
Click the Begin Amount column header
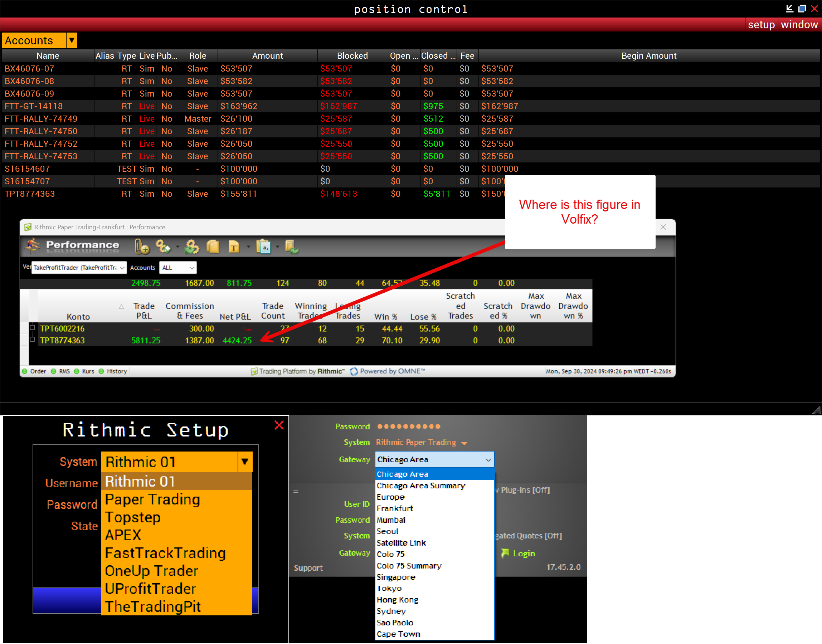tap(649, 56)
